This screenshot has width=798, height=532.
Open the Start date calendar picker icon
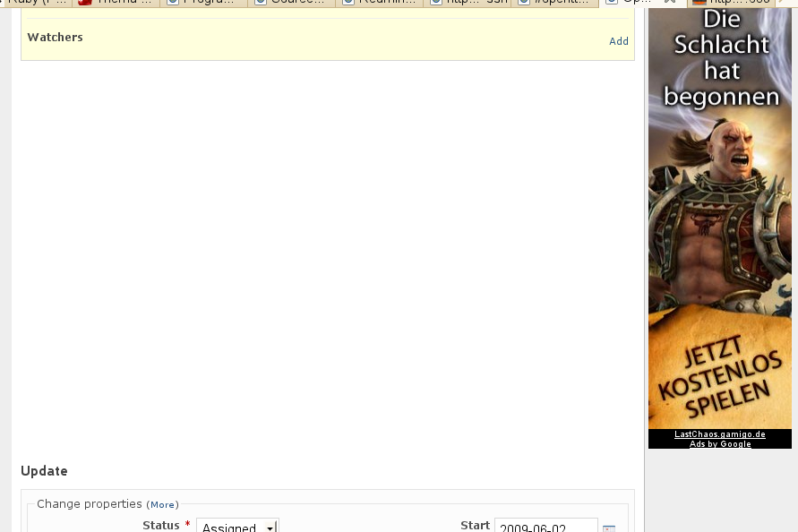pyautogui.click(x=609, y=528)
